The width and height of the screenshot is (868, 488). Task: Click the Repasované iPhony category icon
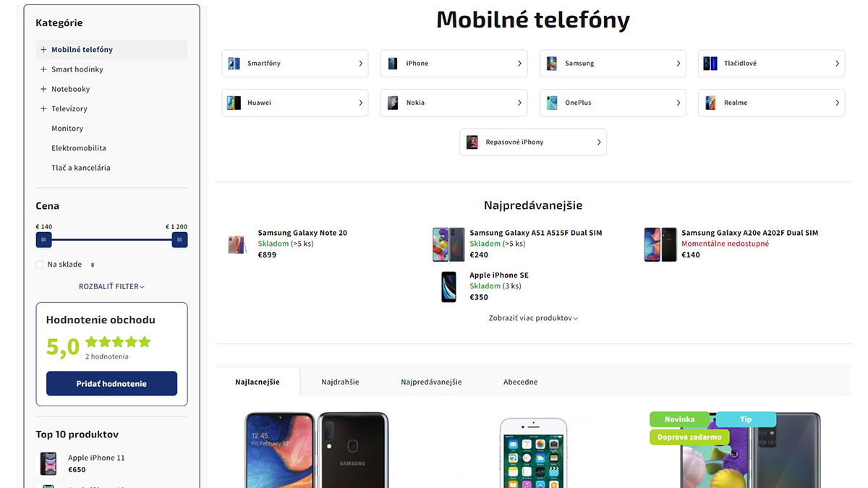coord(472,142)
